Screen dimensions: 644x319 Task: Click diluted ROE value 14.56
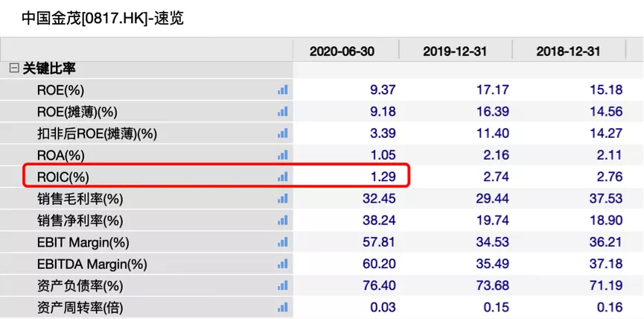tap(605, 111)
